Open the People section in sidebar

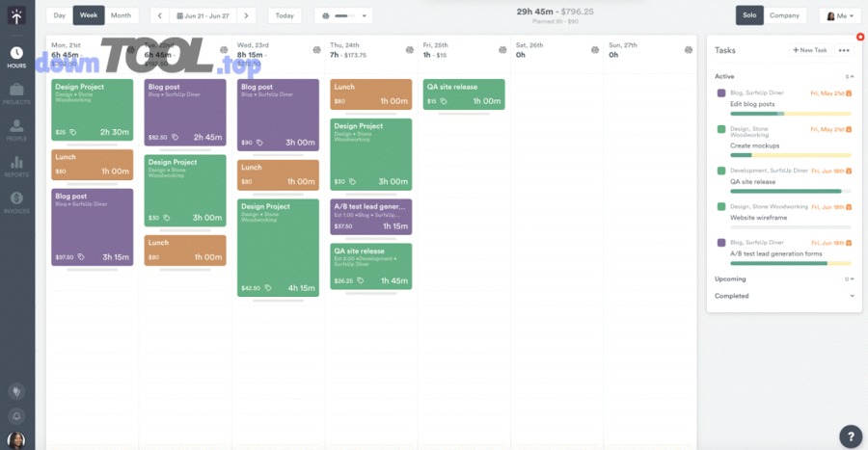(16, 130)
